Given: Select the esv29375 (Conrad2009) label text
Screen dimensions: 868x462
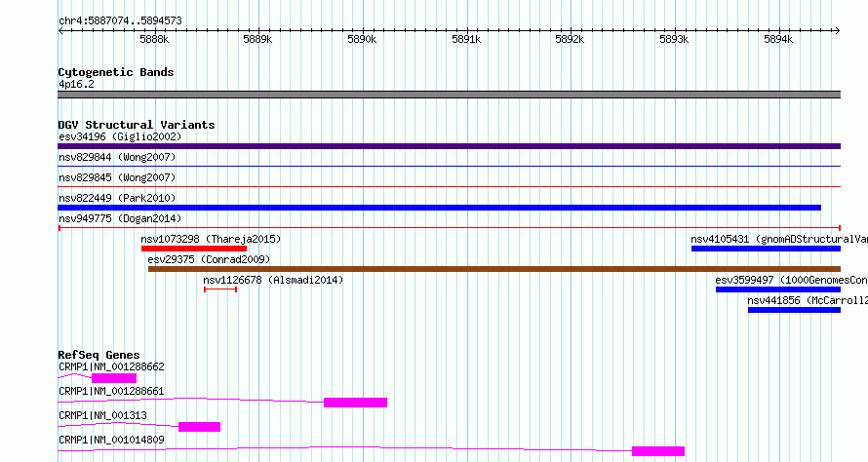Looking at the screenshot, I should click(x=210, y=259).
